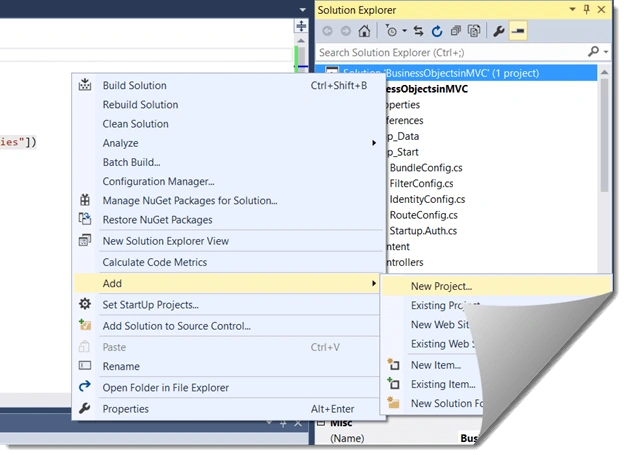Click the Add submenu arrow
This screenshot has width=624, height=455.
point(374,283)
